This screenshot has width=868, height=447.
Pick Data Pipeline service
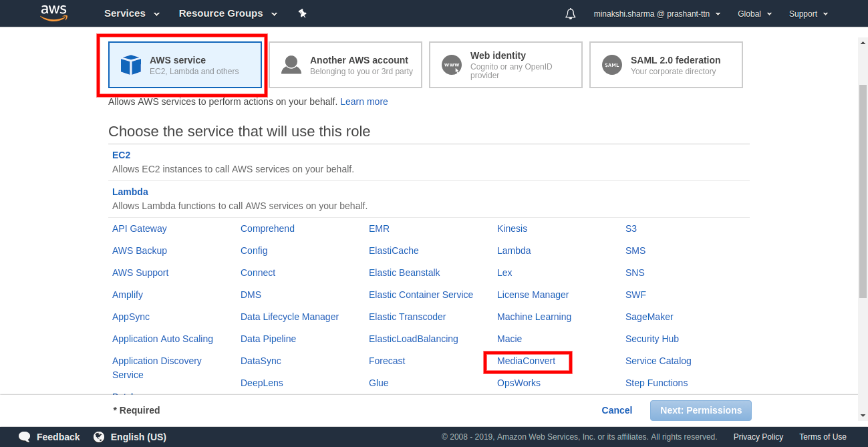point(268,339)
